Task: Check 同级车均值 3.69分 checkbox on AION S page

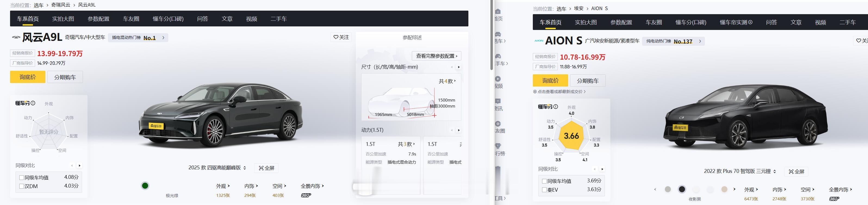Action: click(x=544, y=181)
